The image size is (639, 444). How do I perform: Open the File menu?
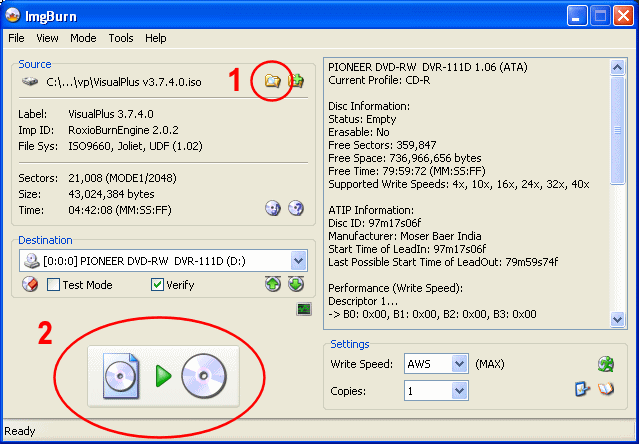coord(16,38)
